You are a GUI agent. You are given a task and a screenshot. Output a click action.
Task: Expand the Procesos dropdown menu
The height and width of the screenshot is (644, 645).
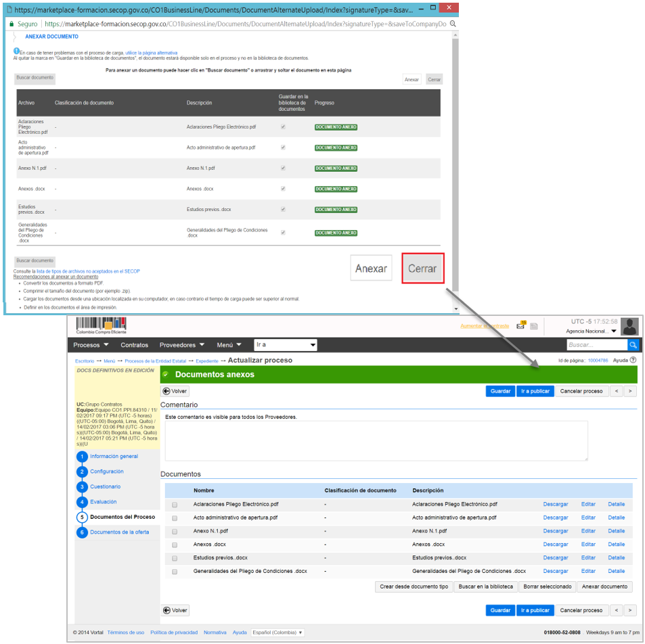pos(89,345)
